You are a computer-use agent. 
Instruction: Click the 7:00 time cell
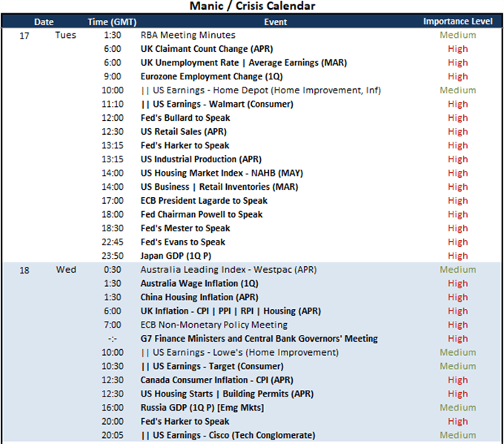[113, 325]
